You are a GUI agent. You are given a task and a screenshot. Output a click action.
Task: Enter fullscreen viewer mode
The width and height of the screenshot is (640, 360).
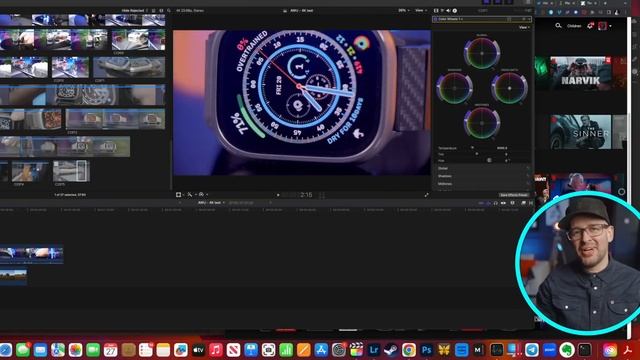pyautogui.click(x=427, y=195)
